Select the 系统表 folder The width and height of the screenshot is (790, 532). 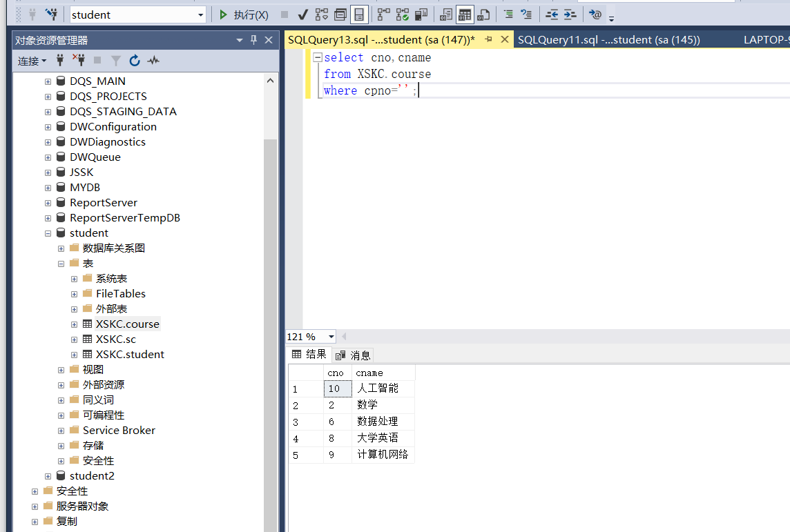tap(111, 278)
